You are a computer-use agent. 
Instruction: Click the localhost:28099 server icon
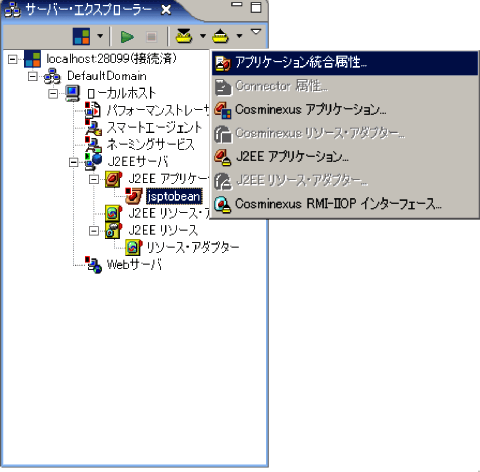[x=33, y=59]
